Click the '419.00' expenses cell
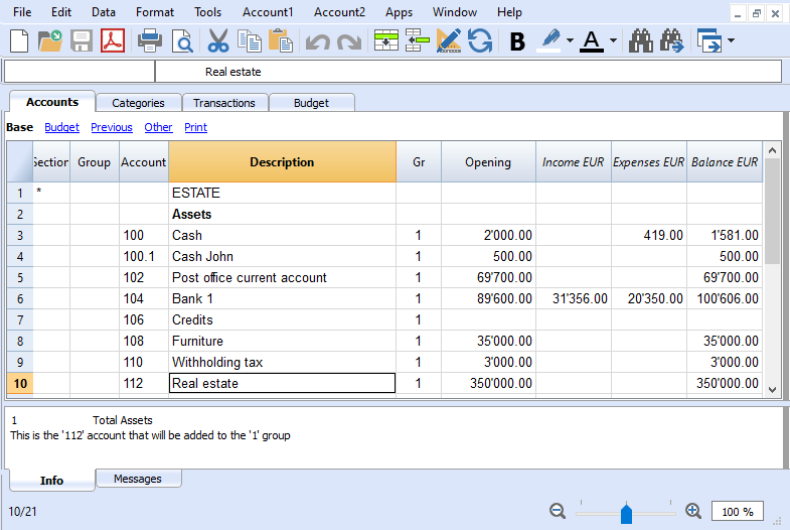The image size is (790, 530). [x=649, y=235]
